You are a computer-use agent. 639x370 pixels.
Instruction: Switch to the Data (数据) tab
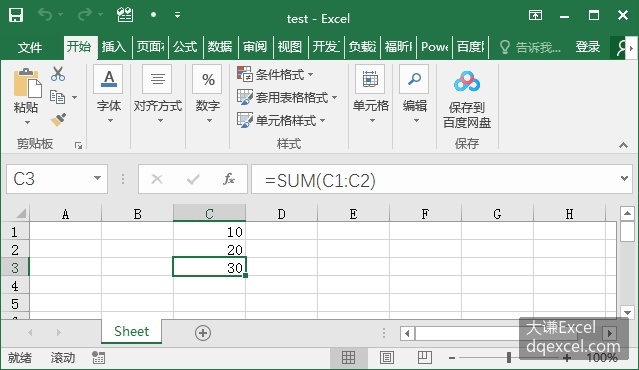click(x=220, y=47)
